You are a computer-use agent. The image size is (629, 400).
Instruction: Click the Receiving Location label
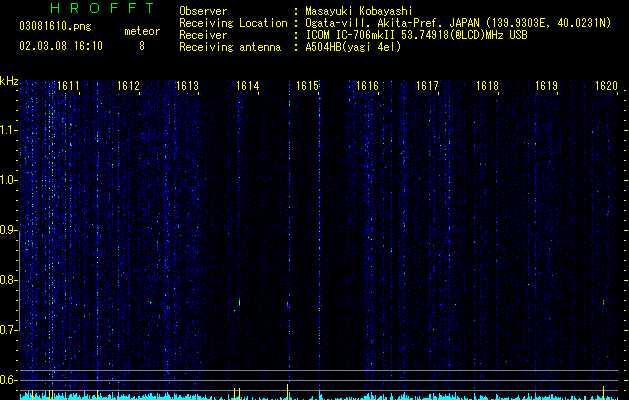point(233,23)
